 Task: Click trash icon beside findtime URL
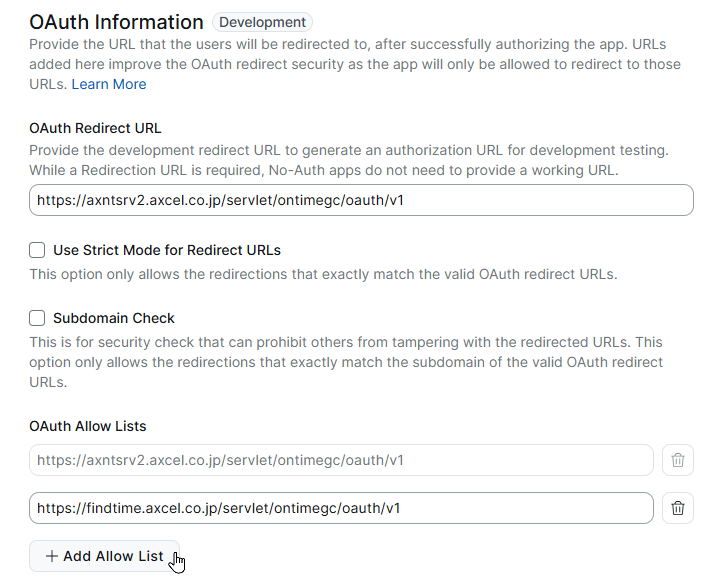pos(677,508)
